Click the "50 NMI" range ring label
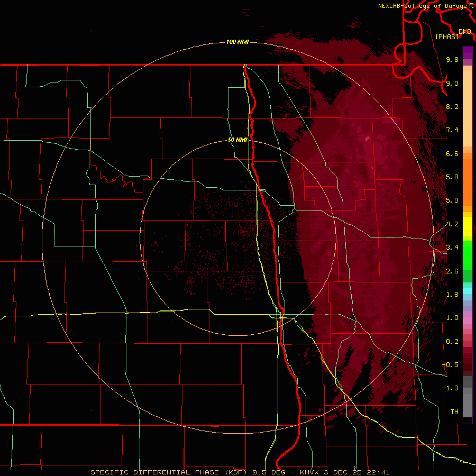Screen dimensions: 476x476 tap(237, 140)
